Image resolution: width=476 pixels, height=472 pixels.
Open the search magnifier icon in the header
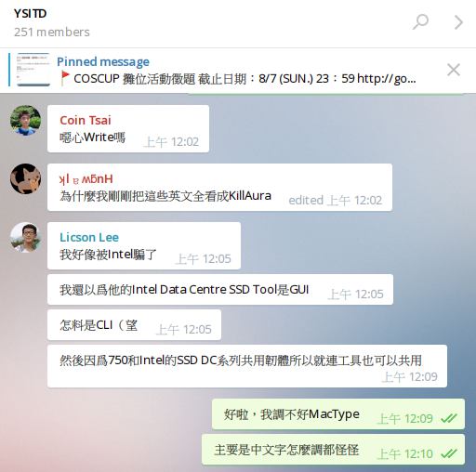click(420, 22)
